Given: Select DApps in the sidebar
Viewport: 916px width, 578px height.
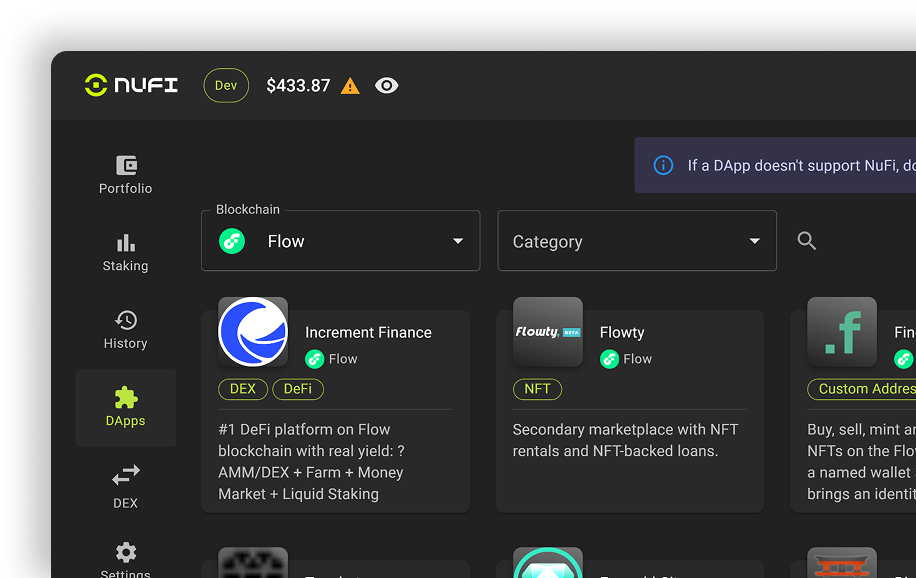Looking at the screenshot, I should pyautogui.click(x=126, y=407).
